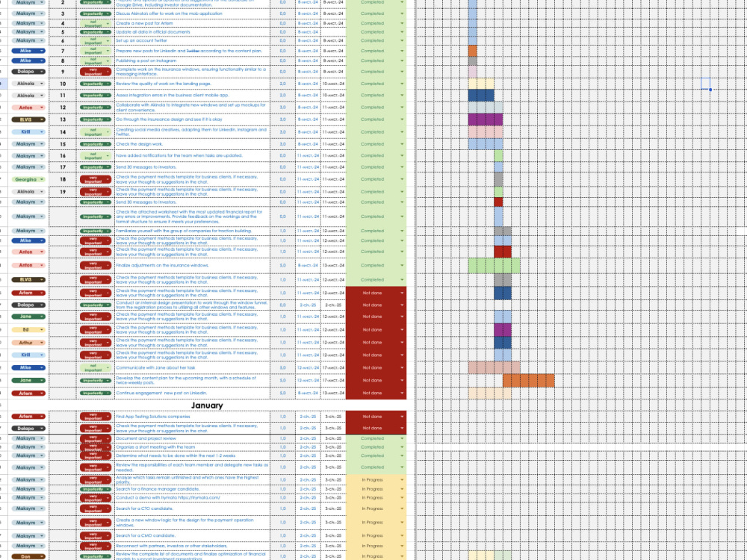747x560 pixels.
Task: Open Georgina assignee chip in row 18
Action: click(28, 179)
